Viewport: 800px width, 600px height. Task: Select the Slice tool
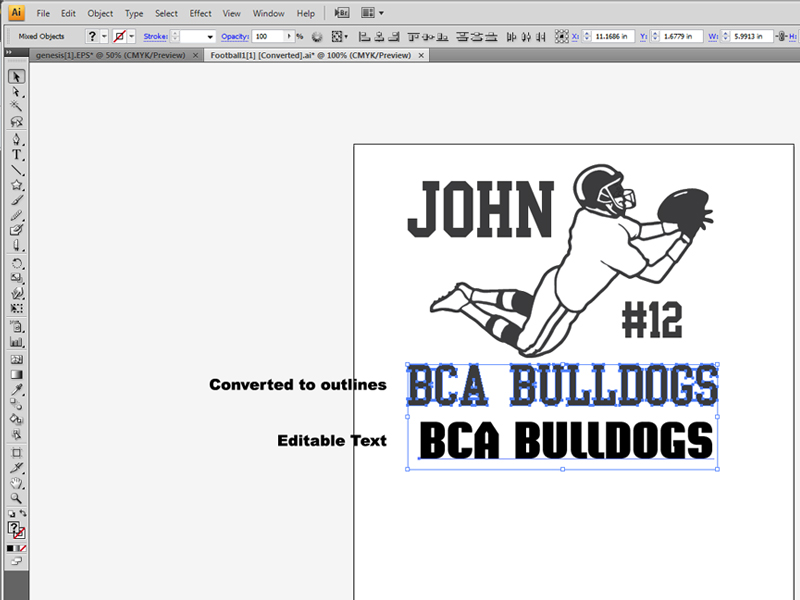[x=16, y=468]
